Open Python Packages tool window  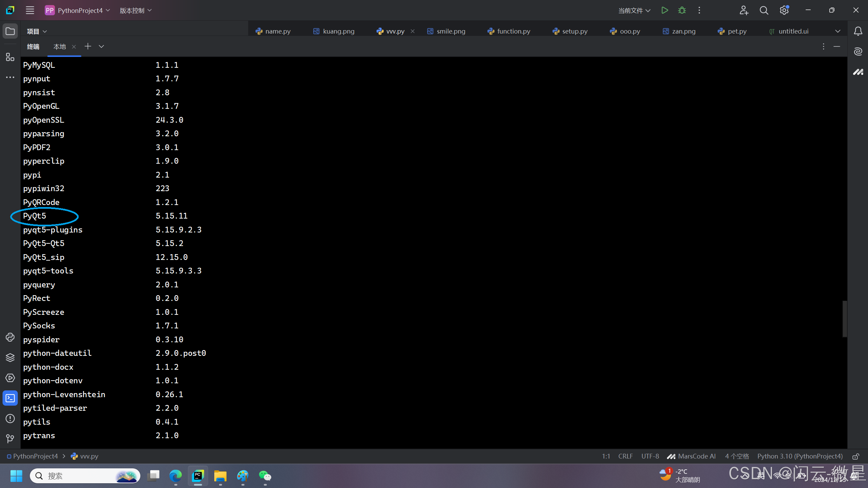click(10, 358)
